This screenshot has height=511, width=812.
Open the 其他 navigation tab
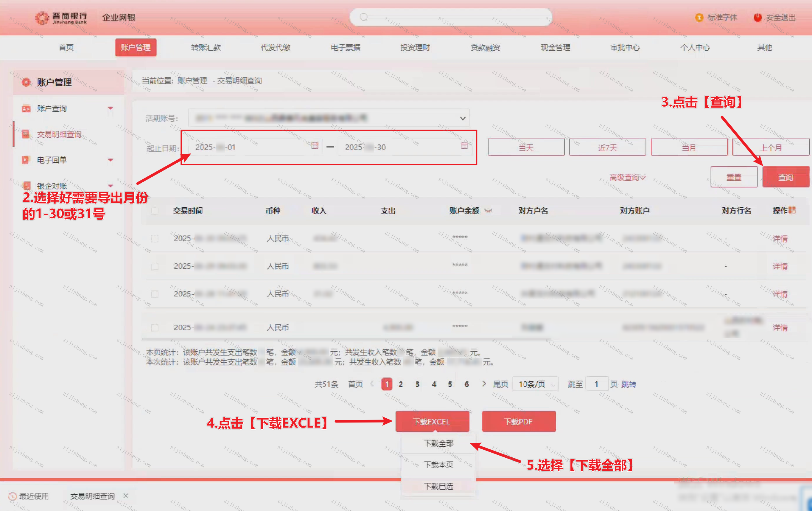764,48
